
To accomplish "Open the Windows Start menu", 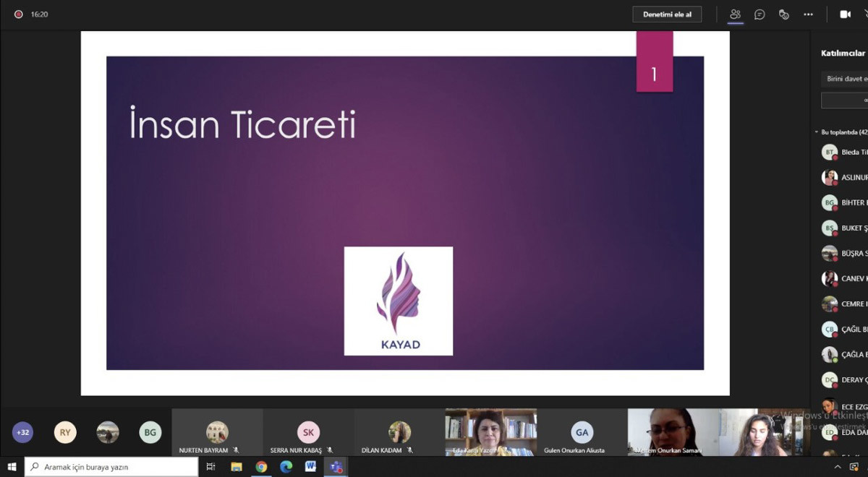I will click(12, 467).
